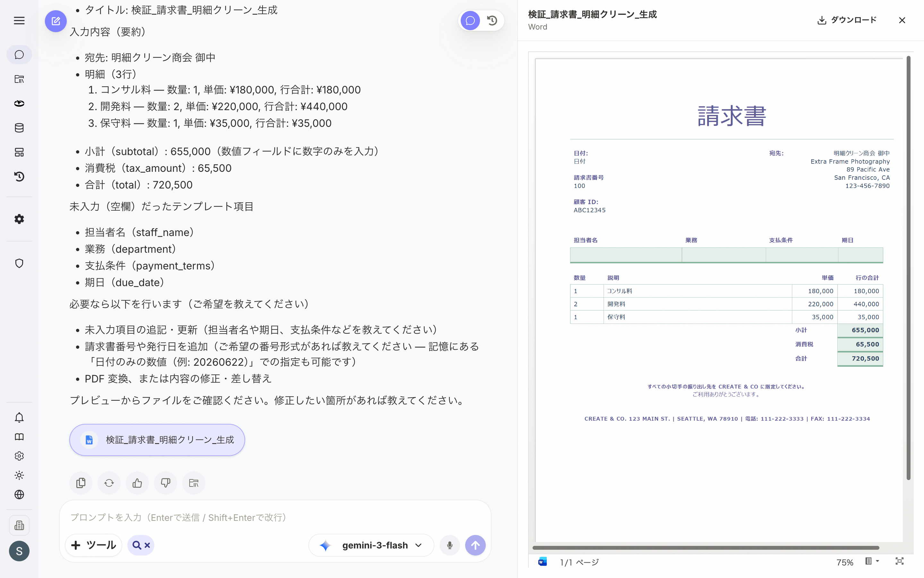The height and width of the screenshot is (578, 924).
Task: Click the thumbs down icon
Action: click(165, 483)
